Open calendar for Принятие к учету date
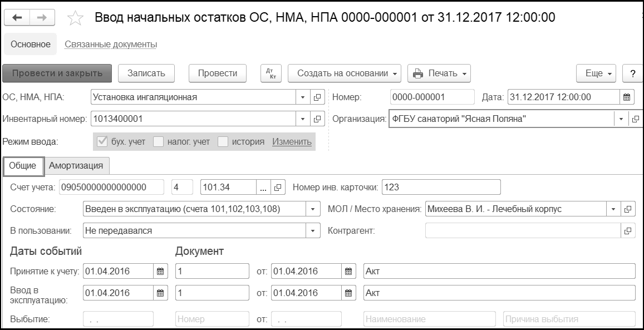Screen dimensions: 644x330 pyautogui.click(x=160, y=272)
